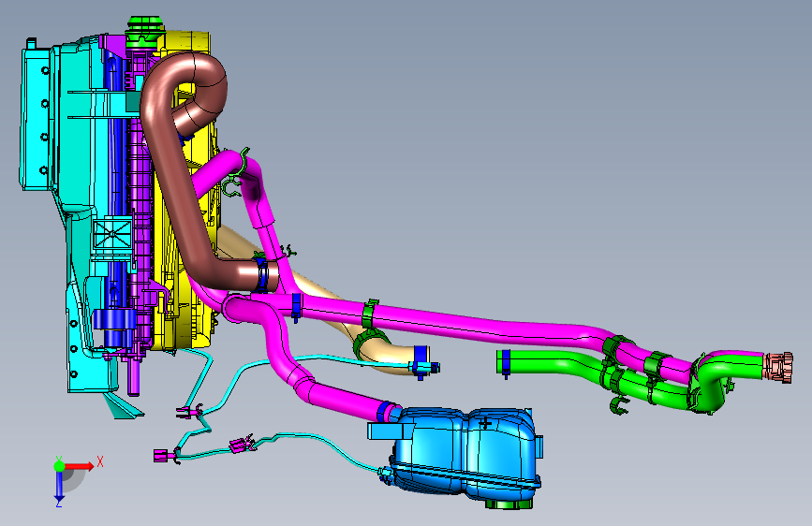Click the green filler cap atop the radiator
The image size is (812, 526).
145,31
